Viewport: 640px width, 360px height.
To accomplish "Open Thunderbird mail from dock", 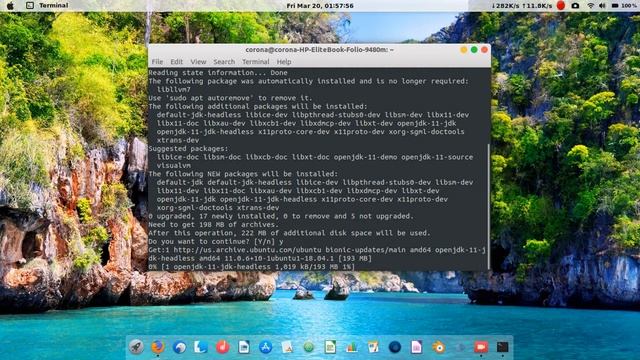I will point(179,347).
